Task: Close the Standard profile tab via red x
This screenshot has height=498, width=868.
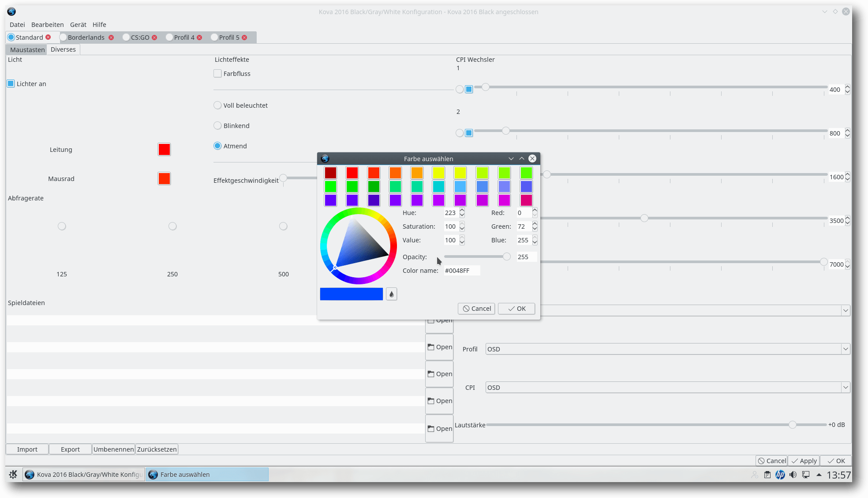Action: pyautogui.click(x=48, y=37)
